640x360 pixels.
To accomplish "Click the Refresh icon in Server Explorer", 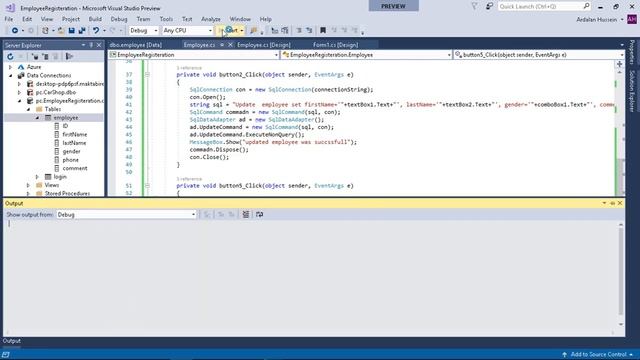I will (10, 56).
